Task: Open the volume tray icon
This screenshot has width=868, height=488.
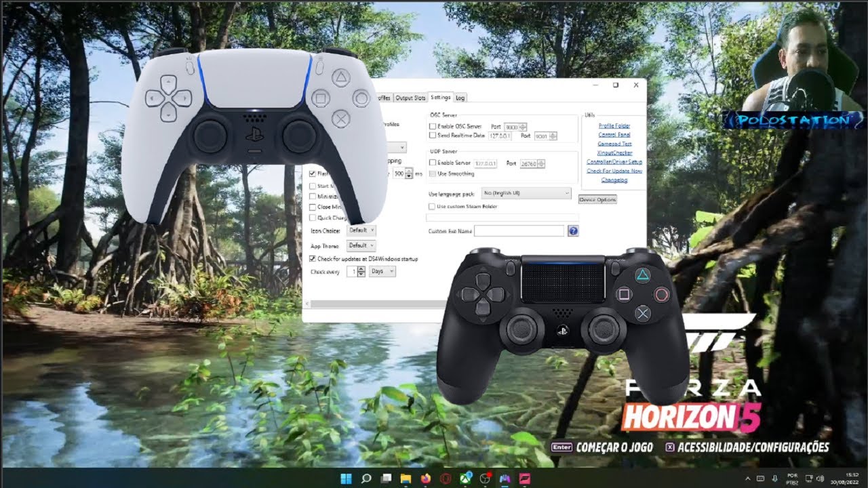Action: (820, 479)
